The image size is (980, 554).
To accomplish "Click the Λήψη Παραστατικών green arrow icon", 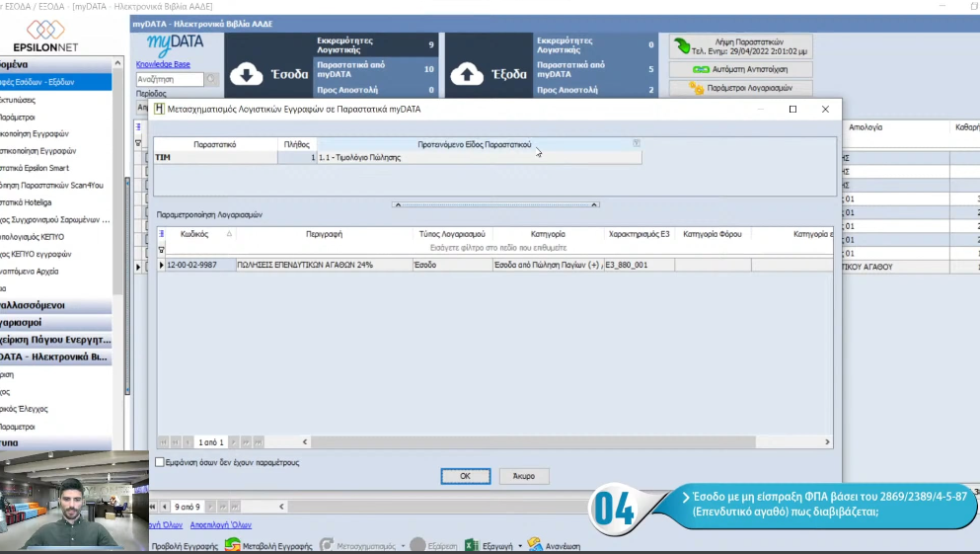I will 681,46.
